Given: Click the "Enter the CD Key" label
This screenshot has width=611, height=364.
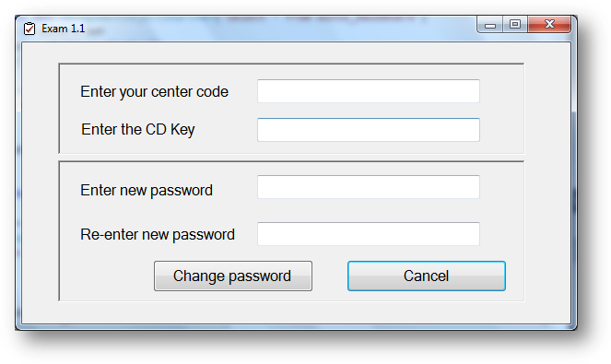Looking at the screenshot, I should [x=138, y=130].
